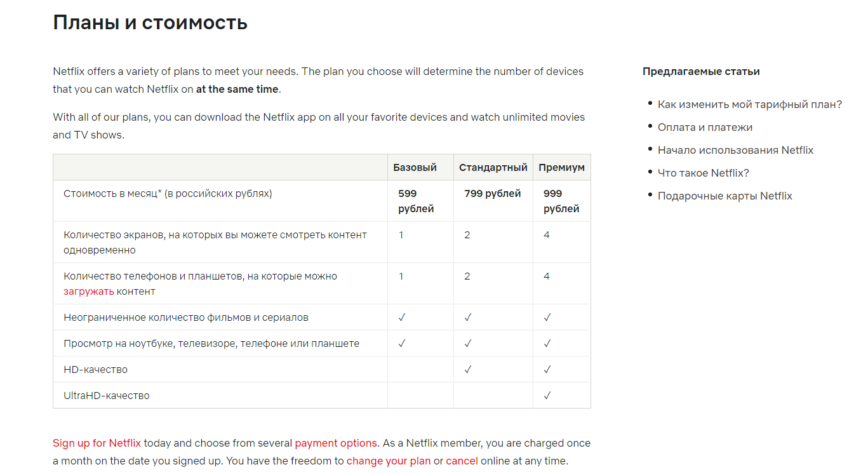Open 'Начало использования Netflix' article
The height and width of the screenshot is (474, 868).
[x=735, y=150]
